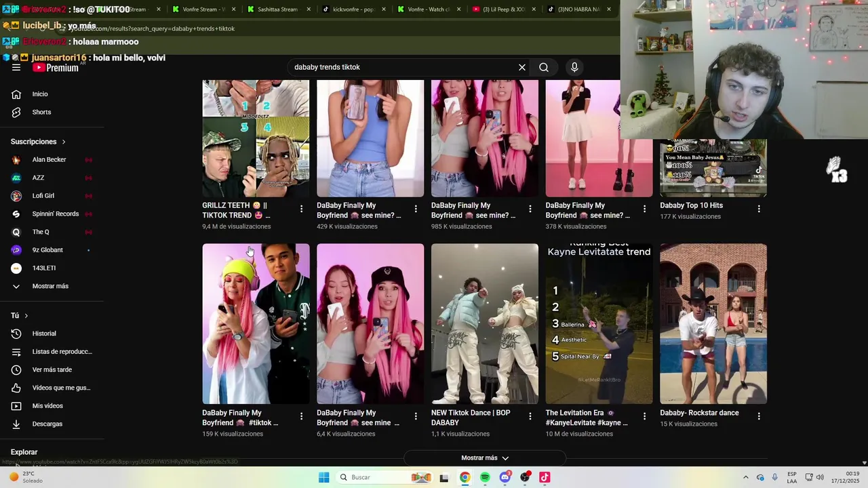
Task: Open options for Dababy Top 10 Hits
Action: (x=759, y=209)
